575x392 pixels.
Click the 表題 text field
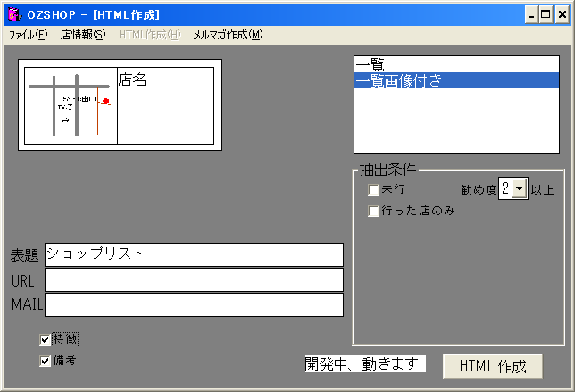(194, 254)
